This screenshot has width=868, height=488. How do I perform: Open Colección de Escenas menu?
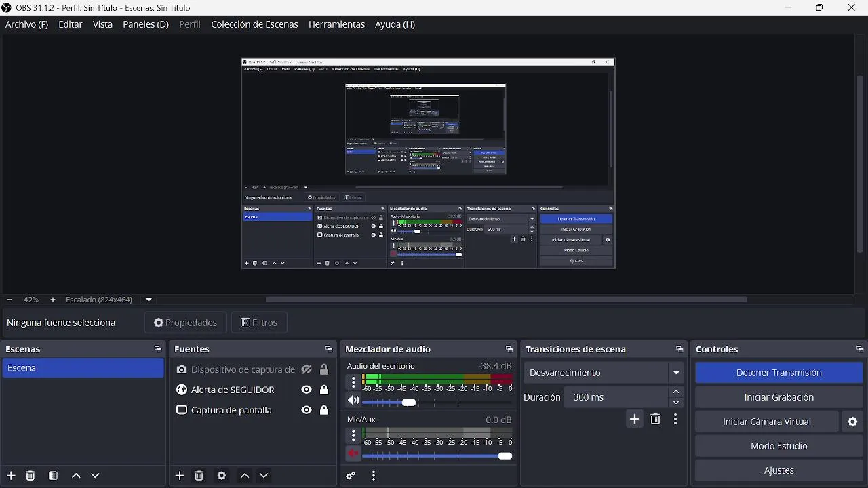tap(254, 24)
